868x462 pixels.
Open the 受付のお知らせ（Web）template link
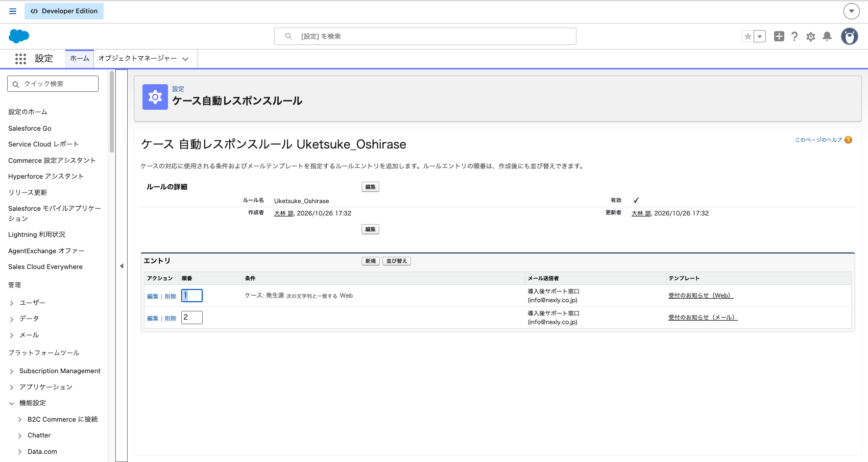[701, 296]
